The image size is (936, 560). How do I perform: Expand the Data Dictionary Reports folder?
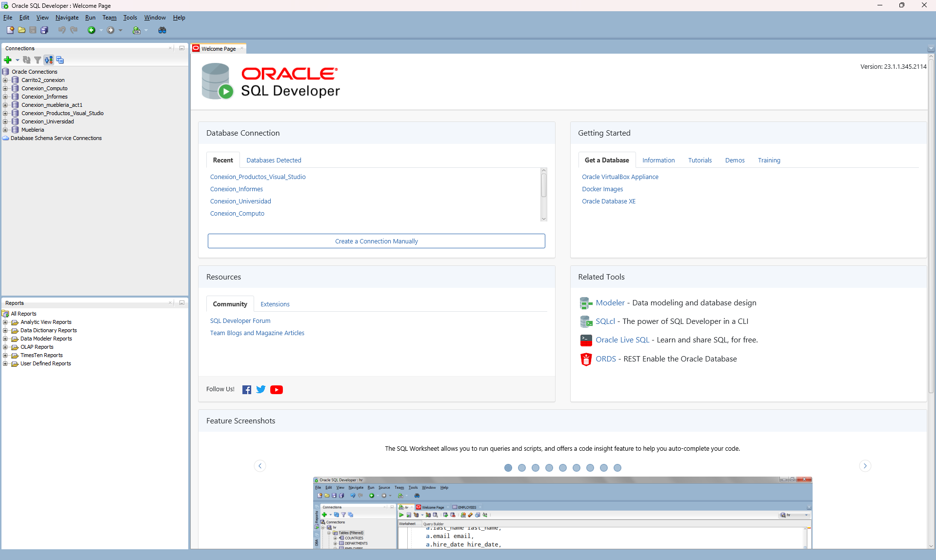click(5, 330)
